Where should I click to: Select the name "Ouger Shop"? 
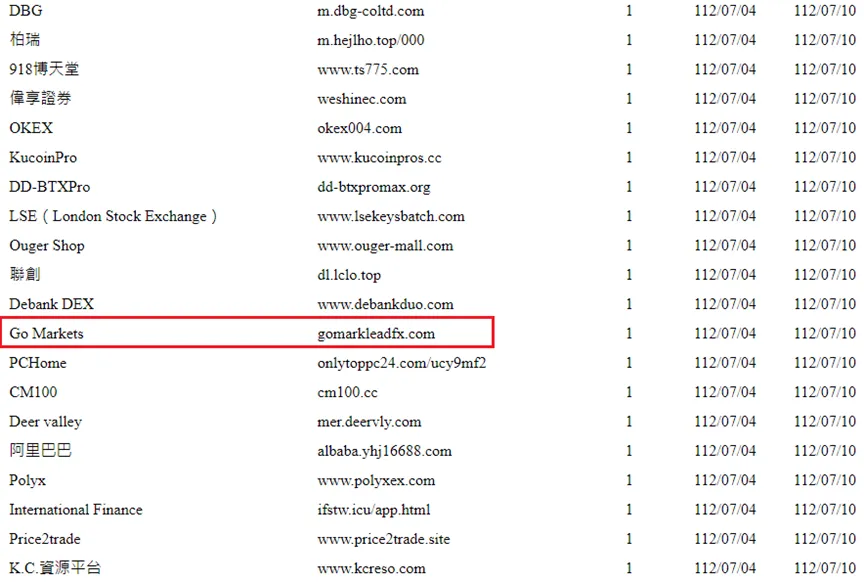coord(47,246)
